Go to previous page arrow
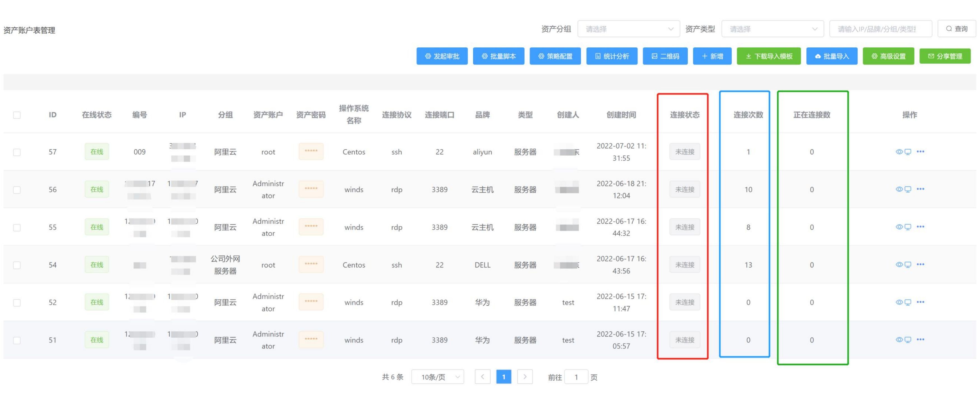Screen dimensions: 980x399 coord(482,377)
